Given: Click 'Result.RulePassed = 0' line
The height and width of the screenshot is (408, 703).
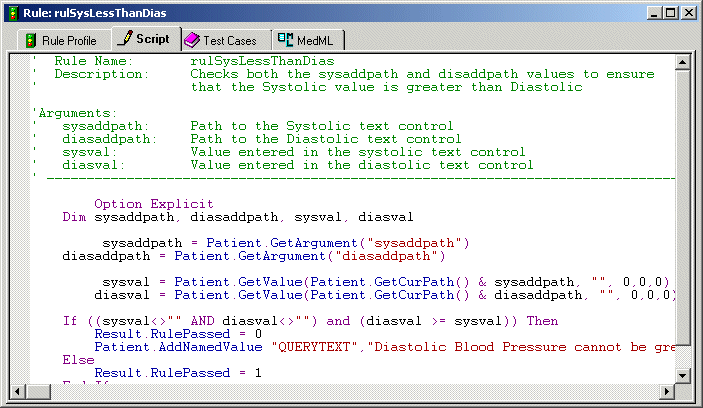Looking at the screenshot, I should click(178, 334).
